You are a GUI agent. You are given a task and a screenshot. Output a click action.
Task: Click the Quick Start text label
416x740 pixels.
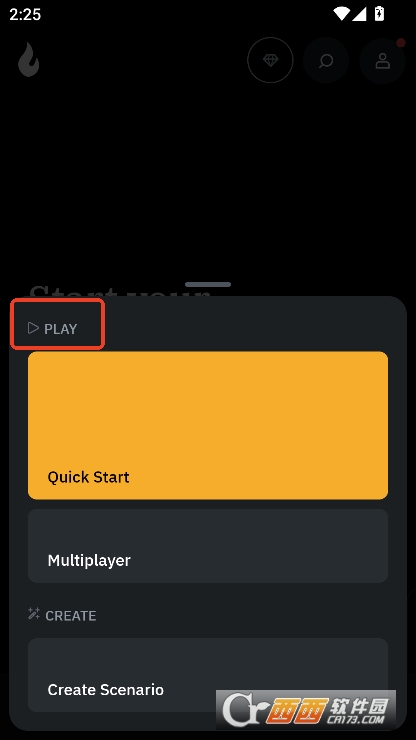(88, 477)
